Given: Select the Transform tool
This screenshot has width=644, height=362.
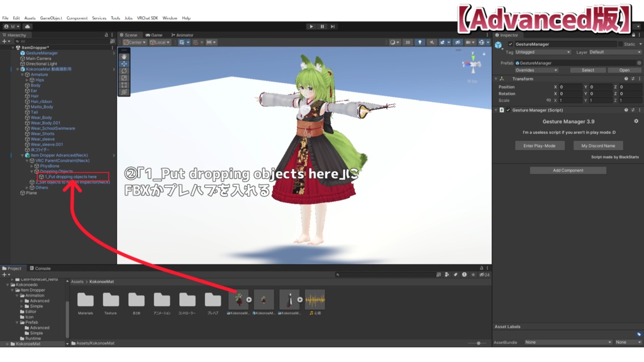Looking at the screenshot, I should [124, 92].
